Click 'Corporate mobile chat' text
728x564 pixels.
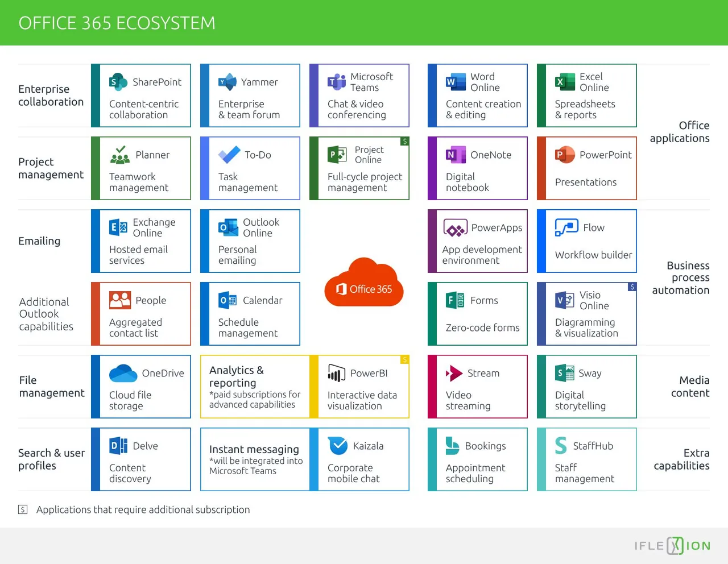point(353,473)
